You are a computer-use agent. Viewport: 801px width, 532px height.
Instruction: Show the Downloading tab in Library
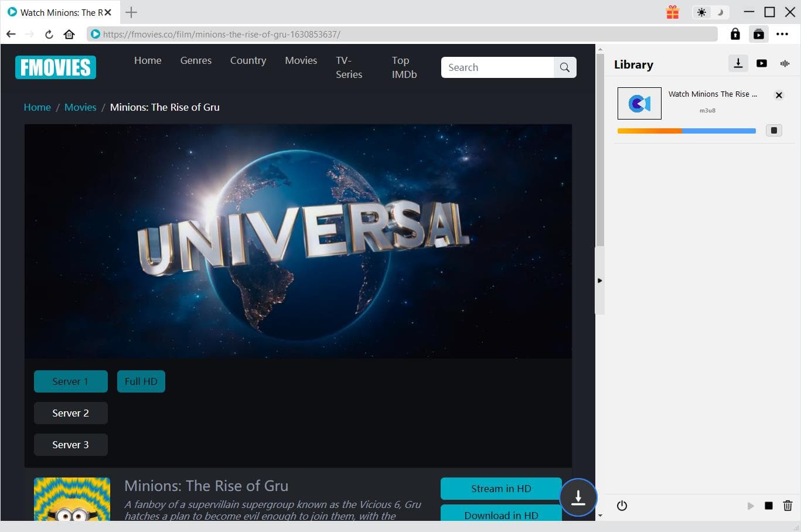click(x=738, y=63)
